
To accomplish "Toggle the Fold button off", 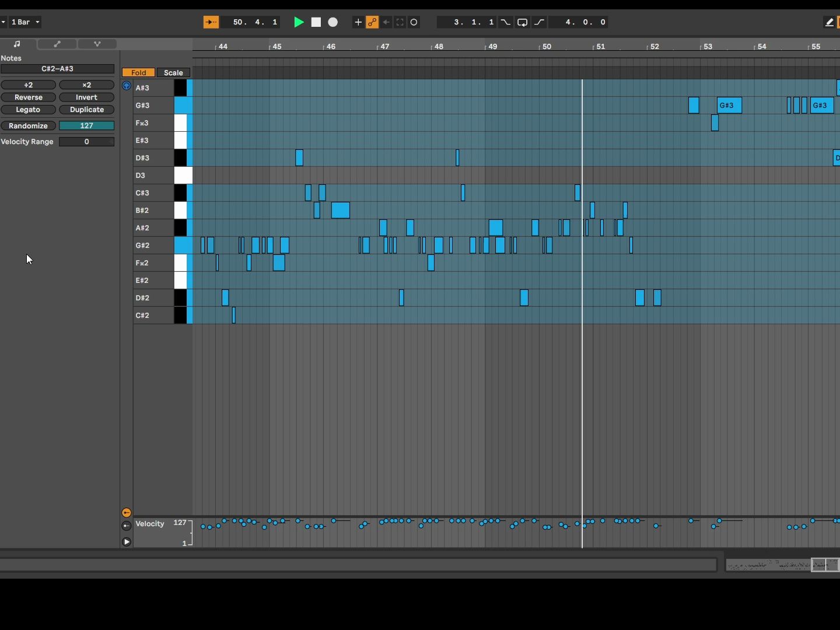I will 139,73.
